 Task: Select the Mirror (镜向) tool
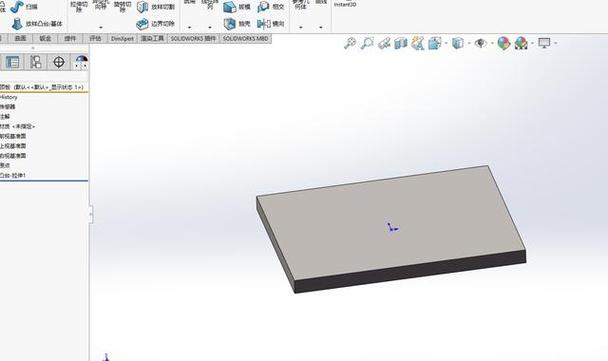point(271,24)
